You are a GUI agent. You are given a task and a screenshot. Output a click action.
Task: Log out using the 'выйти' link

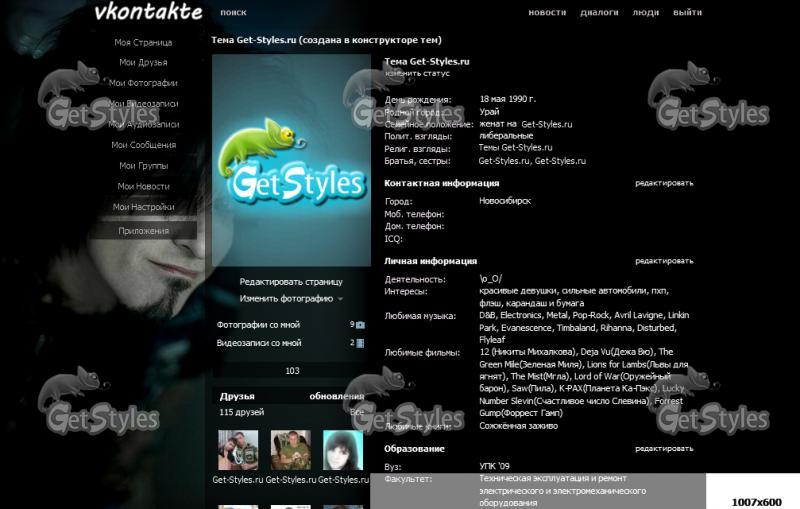click(x=687, y=13)
